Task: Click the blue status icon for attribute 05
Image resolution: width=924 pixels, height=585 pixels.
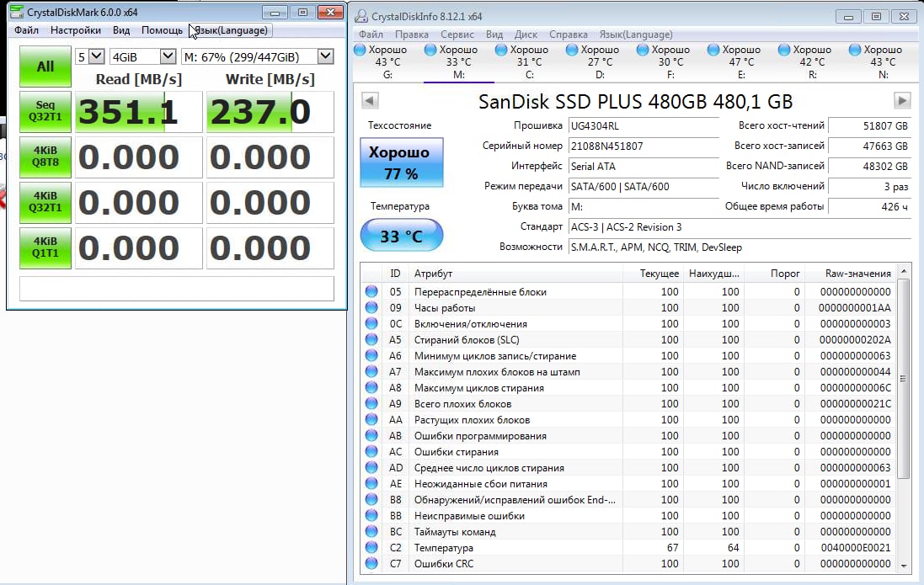Action: pos(371,291)
